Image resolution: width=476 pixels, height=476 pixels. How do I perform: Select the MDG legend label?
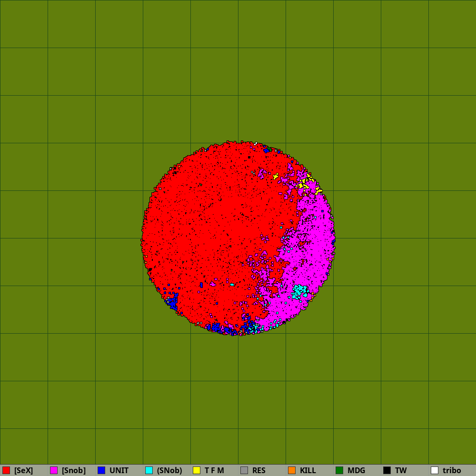click(356, 471)
